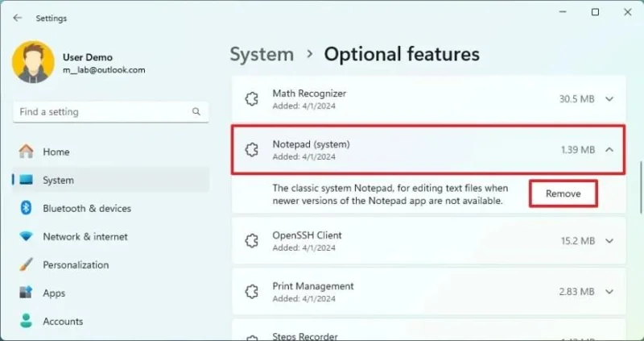
Task: Click System in the breadcrumb
Action: coord(262,55)
